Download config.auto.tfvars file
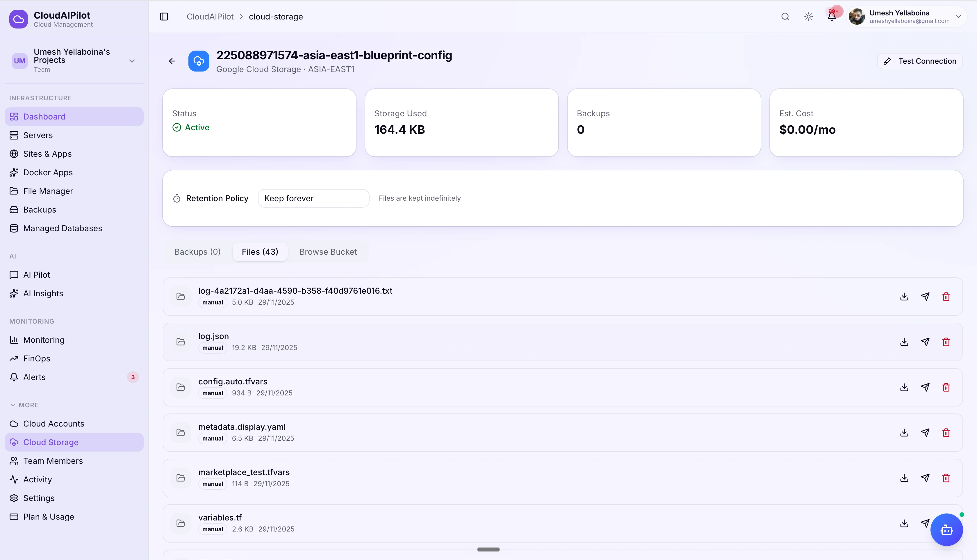 (904, 387)
